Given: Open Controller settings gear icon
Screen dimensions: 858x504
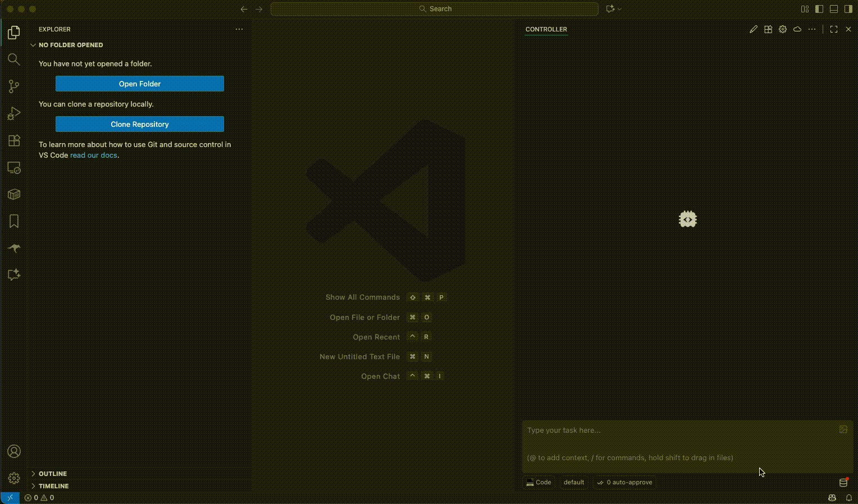Looking at the screenshot, I should point(783,29).
